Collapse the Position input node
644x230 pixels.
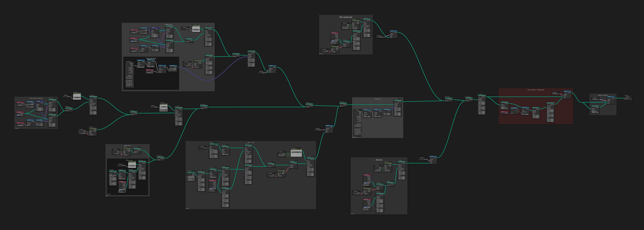point(501,112)
